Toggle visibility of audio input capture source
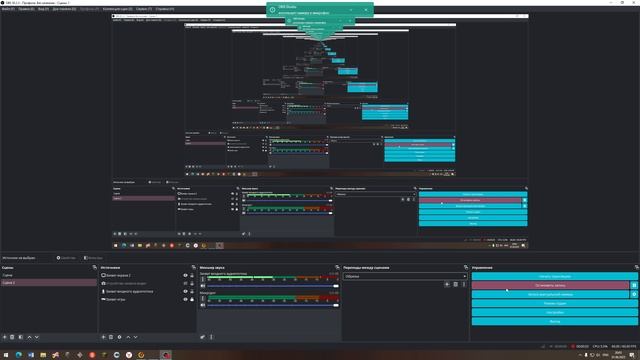This screenshot has height=360, width=640. point(185,291)
